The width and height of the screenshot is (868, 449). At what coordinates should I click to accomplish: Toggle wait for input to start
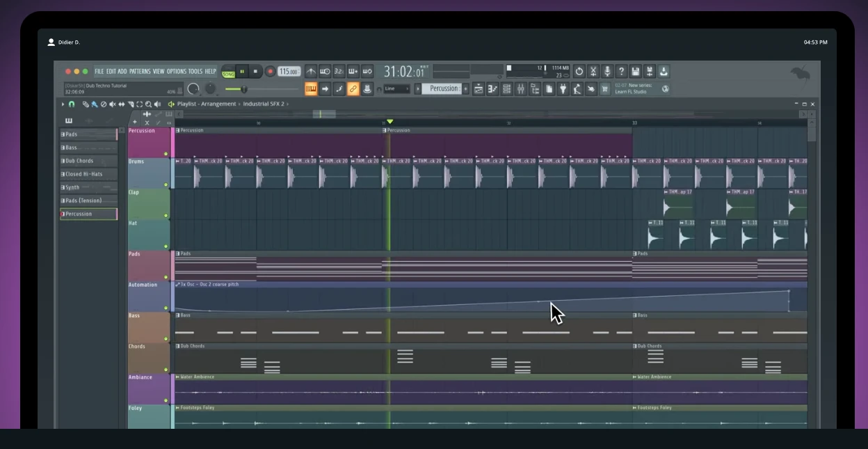325,71
